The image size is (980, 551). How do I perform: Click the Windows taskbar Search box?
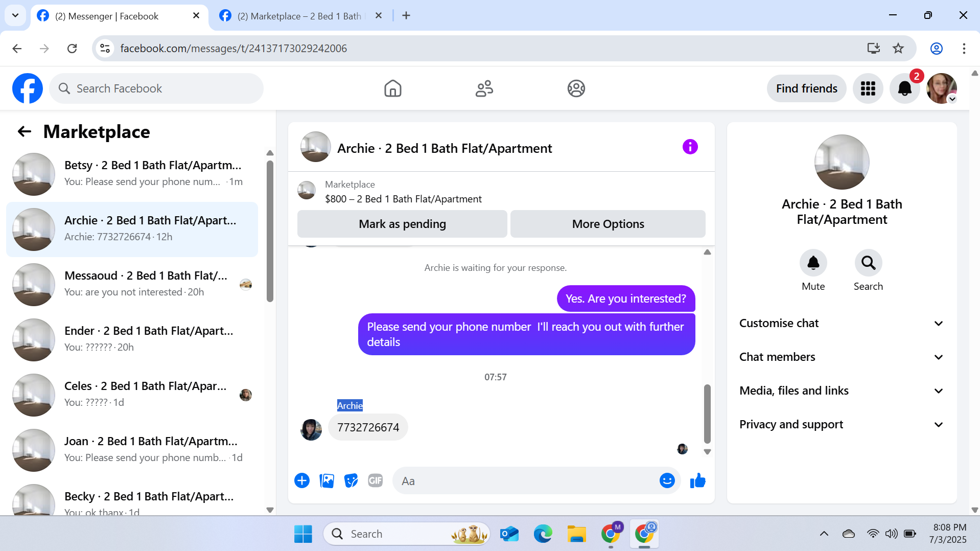click(x=406, y=534)
